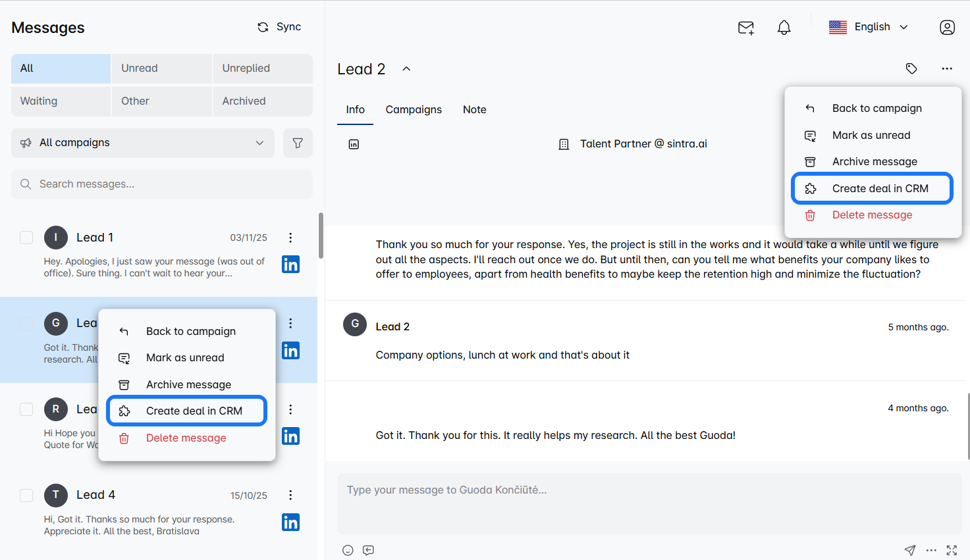
Task: Open the All campaigns dropdown
Action: (143, 143)
